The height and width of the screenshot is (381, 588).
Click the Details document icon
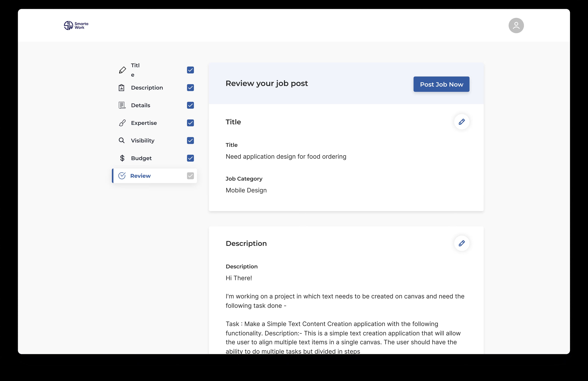pos(122,105)
